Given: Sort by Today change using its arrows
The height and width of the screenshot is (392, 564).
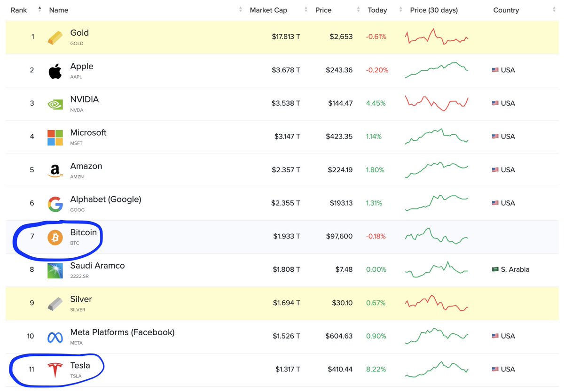Looking at the screenshot, I should pos(401,10).
